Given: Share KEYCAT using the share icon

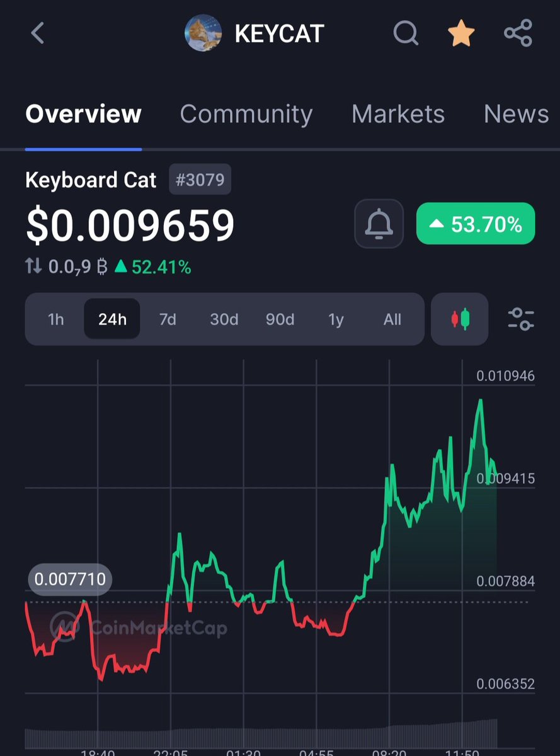Looking at the screenshot, I should point(518,33).
